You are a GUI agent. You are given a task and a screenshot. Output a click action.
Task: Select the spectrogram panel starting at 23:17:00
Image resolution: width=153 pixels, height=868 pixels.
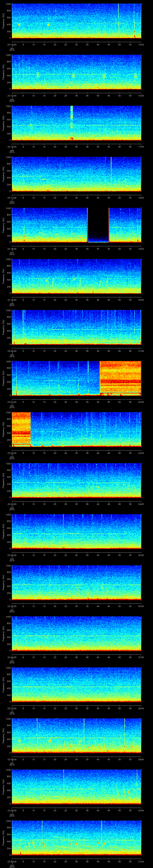click(x=76, y=174)
